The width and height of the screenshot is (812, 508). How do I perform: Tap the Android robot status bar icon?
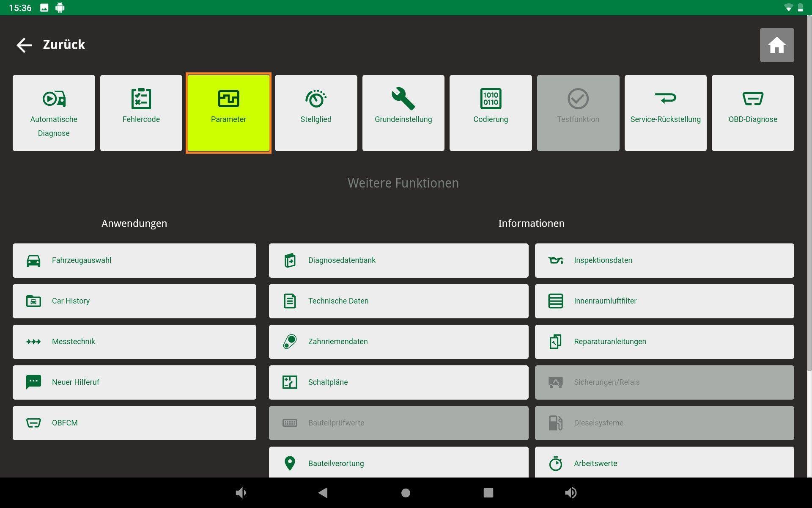click(60, 8)
